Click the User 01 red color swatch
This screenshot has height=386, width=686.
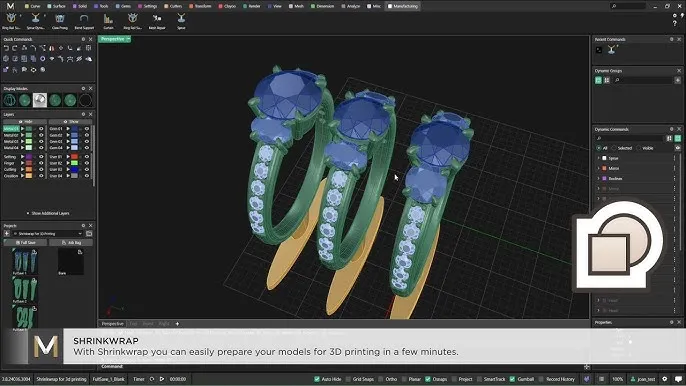tap(74, 157)
